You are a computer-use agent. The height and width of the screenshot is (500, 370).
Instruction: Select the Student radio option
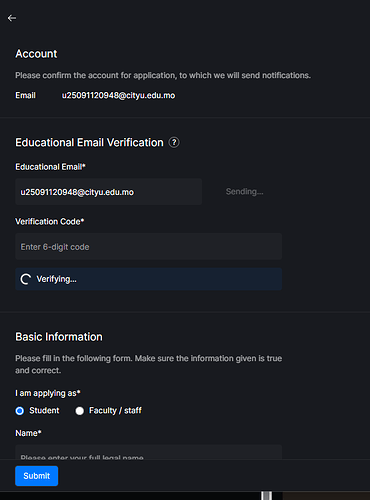(x=20, y=411)
